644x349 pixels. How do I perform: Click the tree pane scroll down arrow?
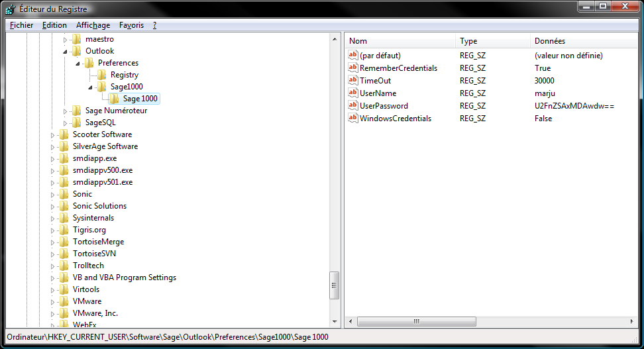(x=335, y=321)
